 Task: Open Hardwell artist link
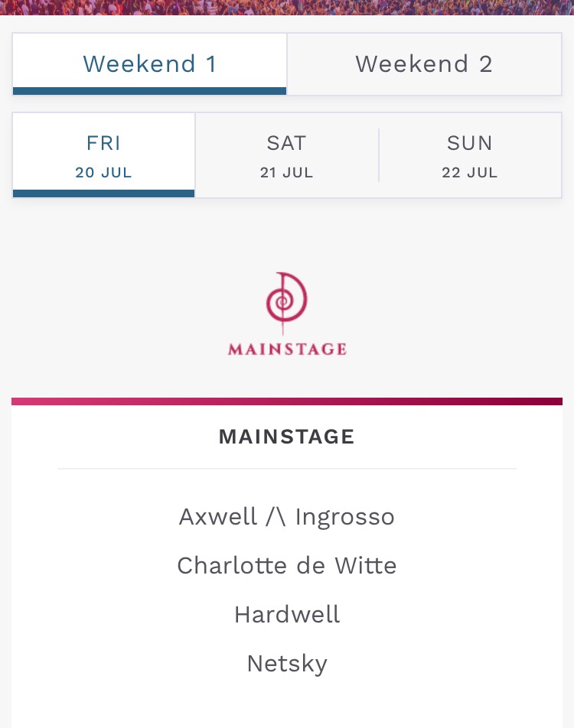coord(287,614)
